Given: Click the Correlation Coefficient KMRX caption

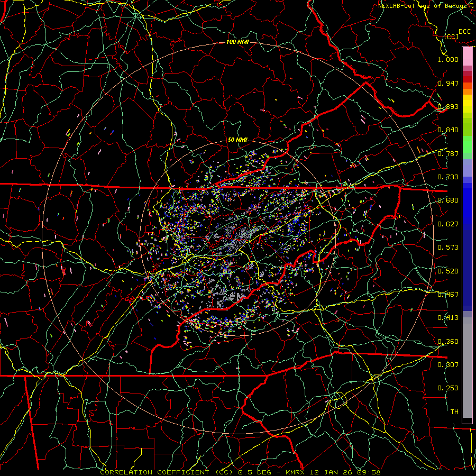Looking at the screenshot, I should tap(240, 472).
